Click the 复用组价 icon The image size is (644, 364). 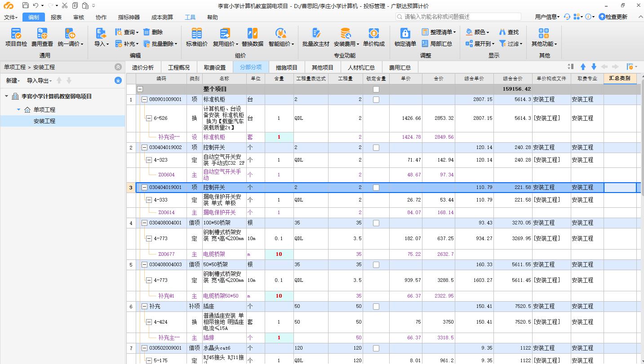[x=225, y=33]
